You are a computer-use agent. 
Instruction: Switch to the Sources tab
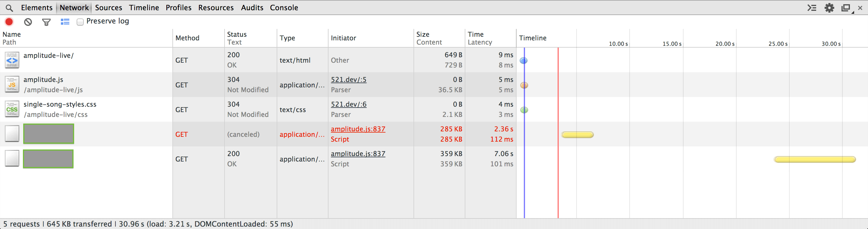108,8
